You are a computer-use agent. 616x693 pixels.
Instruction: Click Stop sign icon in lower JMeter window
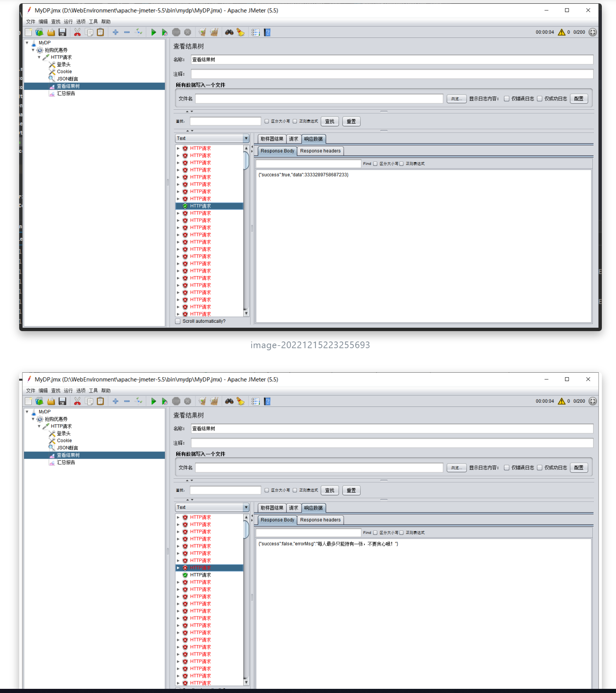[x=176, y=401]
